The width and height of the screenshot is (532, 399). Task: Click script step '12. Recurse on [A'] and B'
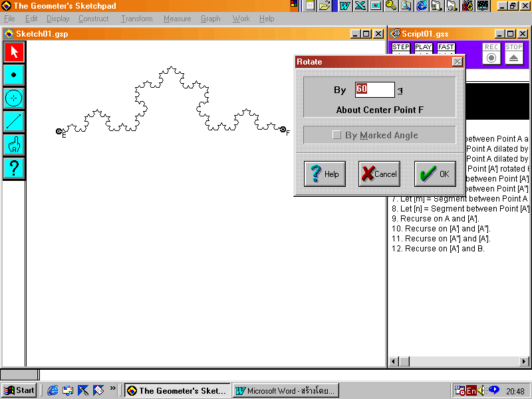[438, 249]
